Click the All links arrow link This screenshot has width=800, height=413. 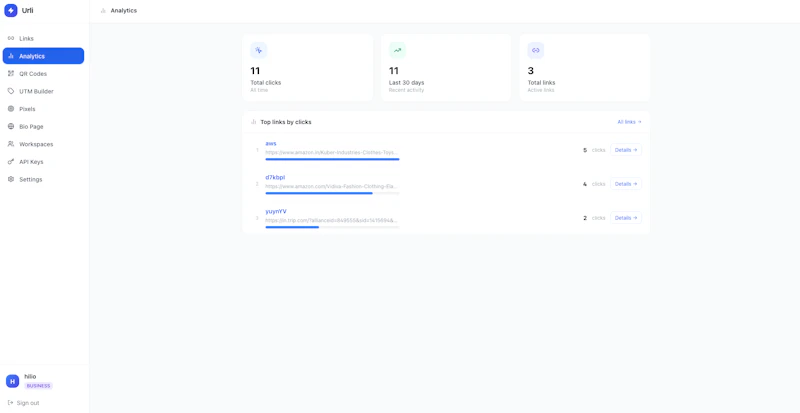[630, 122]
